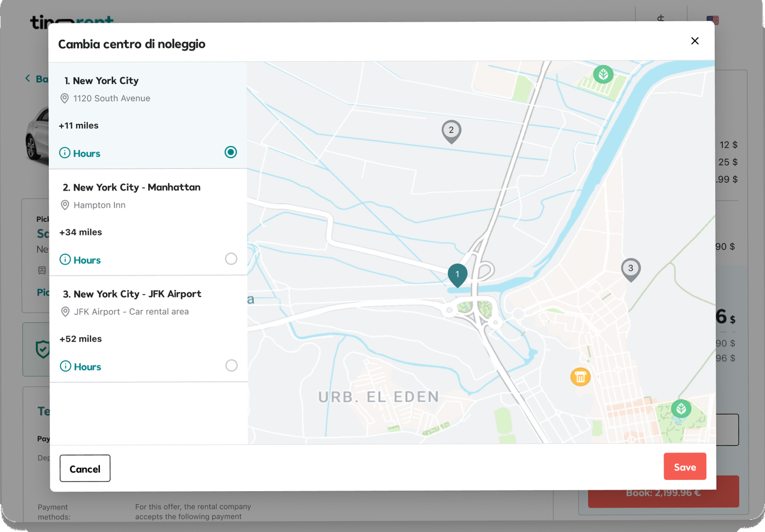Select the Manhattan location radio button
This screenshot has width=765, height=532.
(231, 259)
